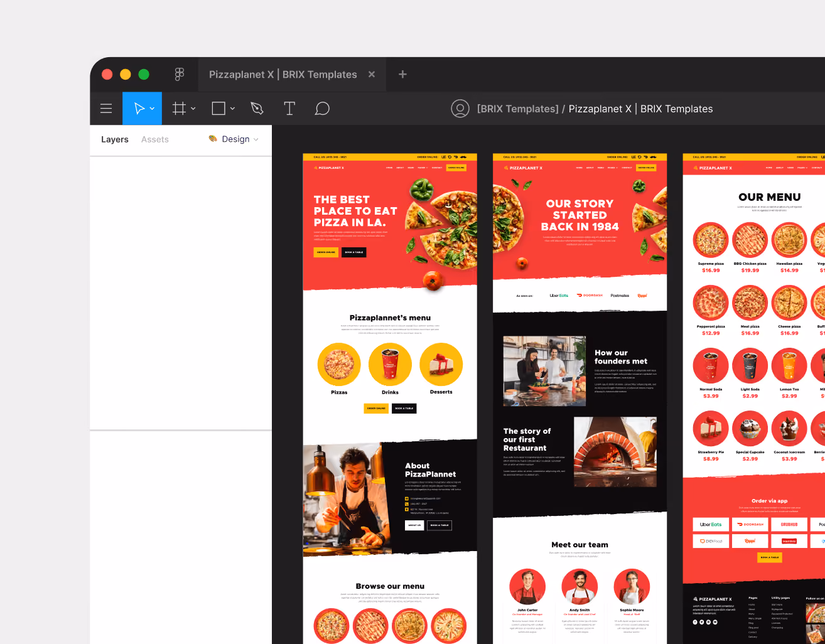Select Sophie Moore team member photo

[632, 587]
